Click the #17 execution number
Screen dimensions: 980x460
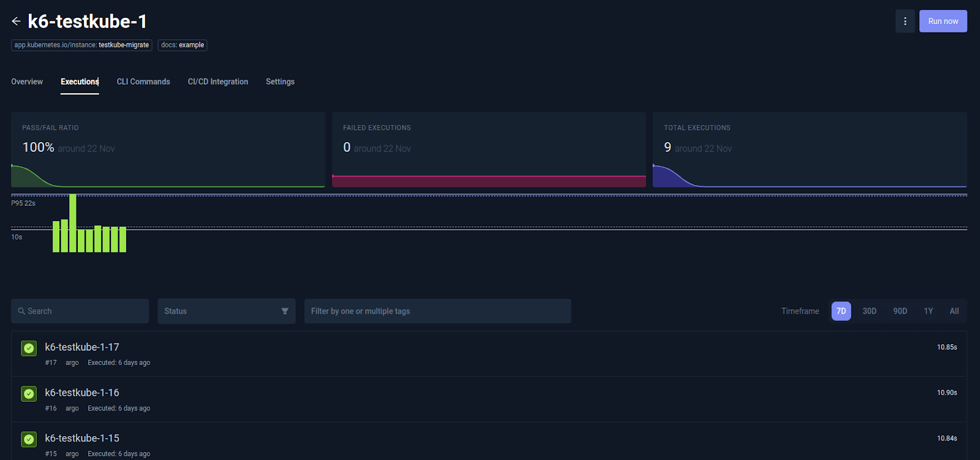click(x=51, y=363)
